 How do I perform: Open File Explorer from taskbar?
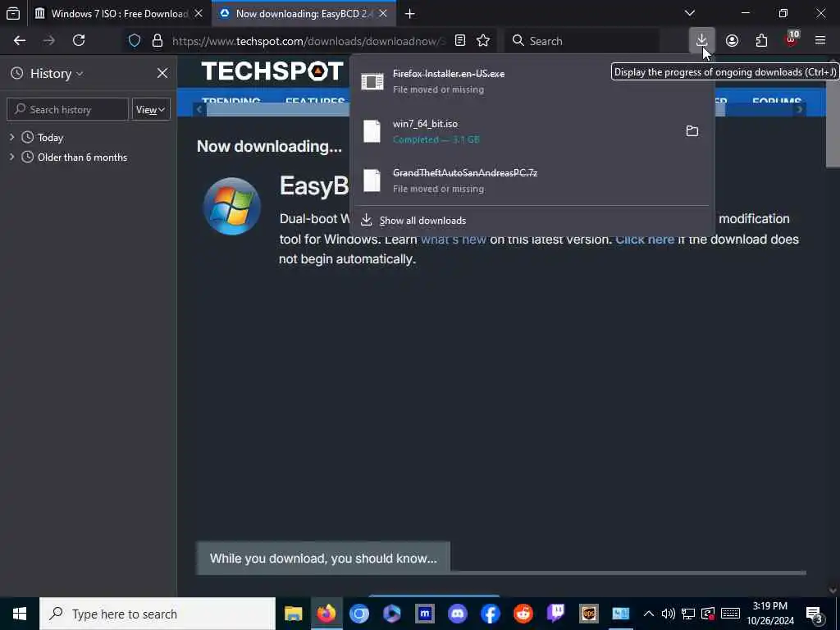point(293,614)
